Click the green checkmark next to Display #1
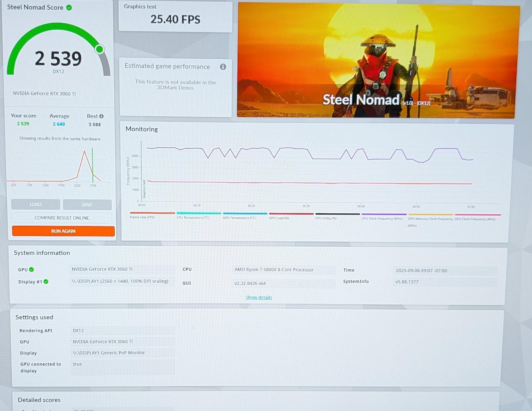Image resolution: width=532 pixels, height=411 pixels. (x=46, y=282)
